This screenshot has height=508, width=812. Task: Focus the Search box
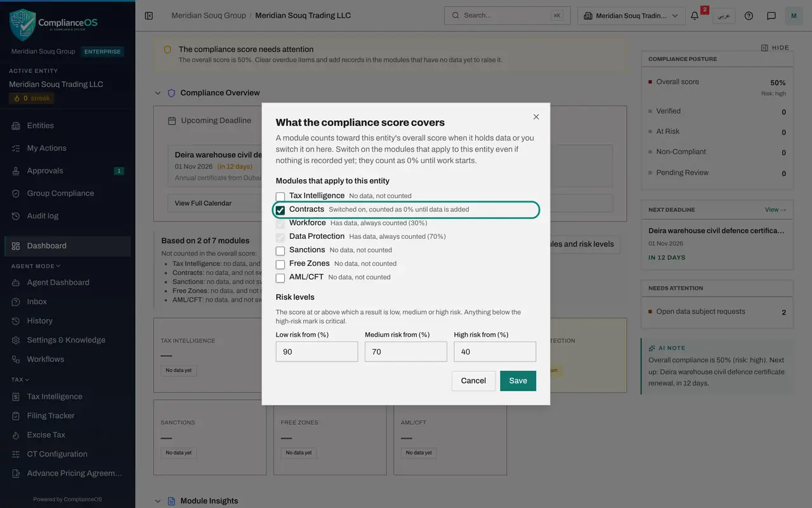[x=507, y=15]
